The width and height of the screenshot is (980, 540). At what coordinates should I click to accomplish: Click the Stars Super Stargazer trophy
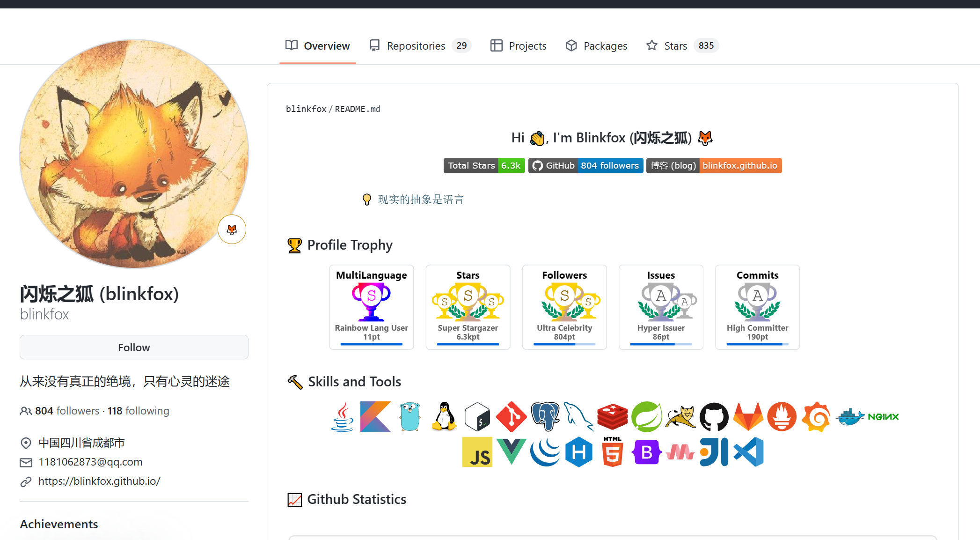[x=468, y=307]
